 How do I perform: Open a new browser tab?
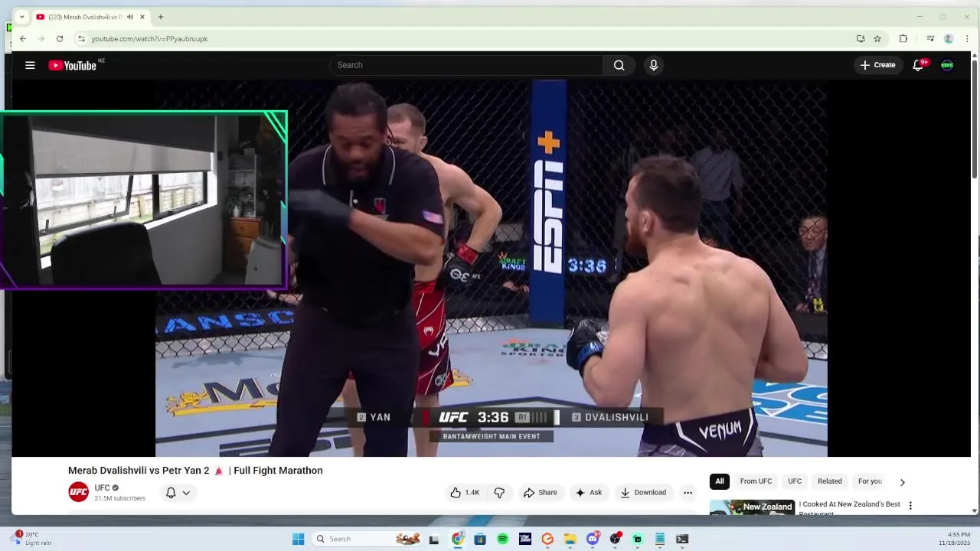pos(160,17)
